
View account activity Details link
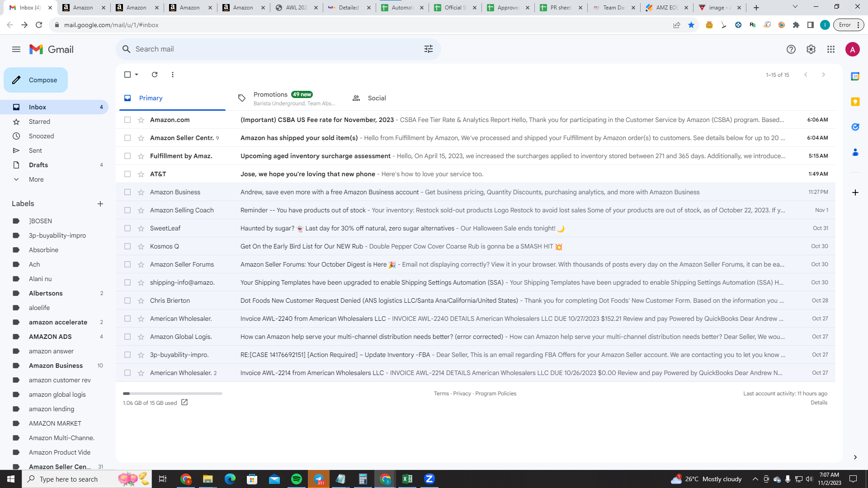(819, 403)
